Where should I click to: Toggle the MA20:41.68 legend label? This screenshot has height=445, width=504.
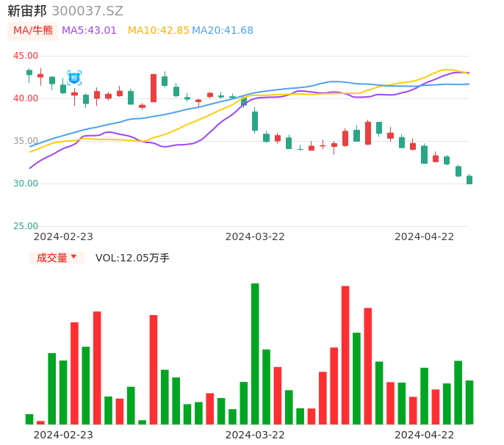tap(222, 31)
